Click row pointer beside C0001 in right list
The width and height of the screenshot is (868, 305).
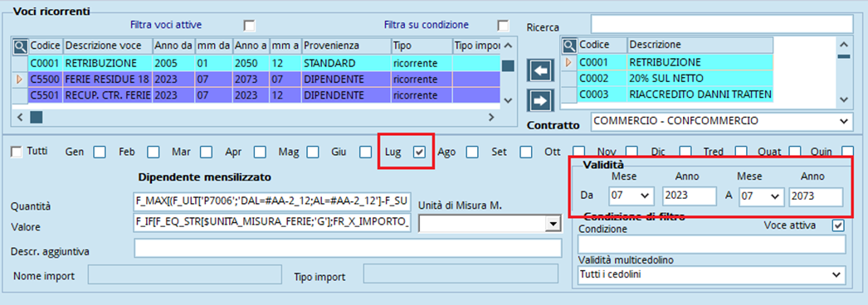569,62
